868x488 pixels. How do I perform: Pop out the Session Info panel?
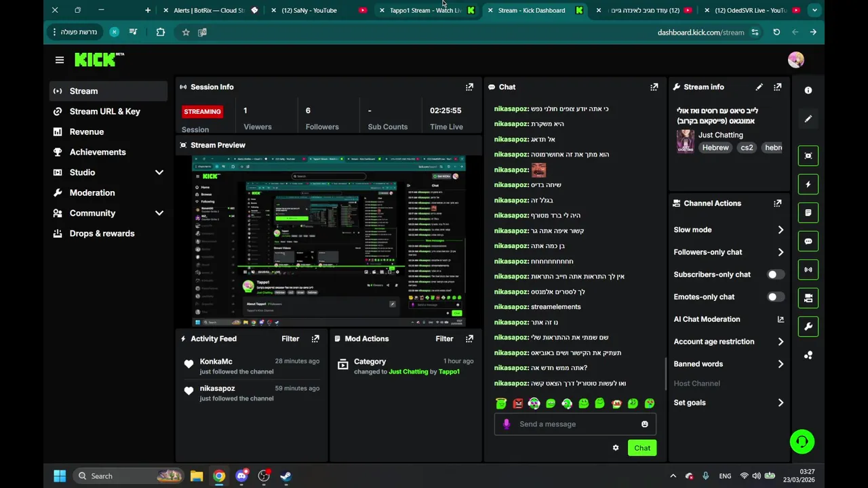(x=469, y=87)
